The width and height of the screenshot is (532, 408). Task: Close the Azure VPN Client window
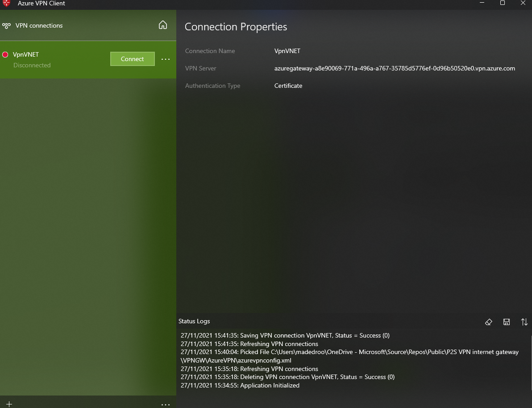(x=523, y=3)
